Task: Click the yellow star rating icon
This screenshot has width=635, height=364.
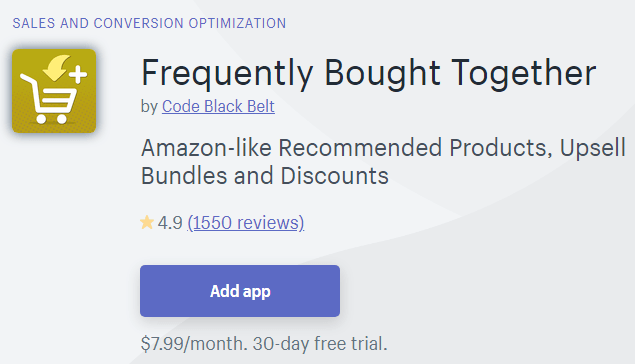Action: [147, 223]
